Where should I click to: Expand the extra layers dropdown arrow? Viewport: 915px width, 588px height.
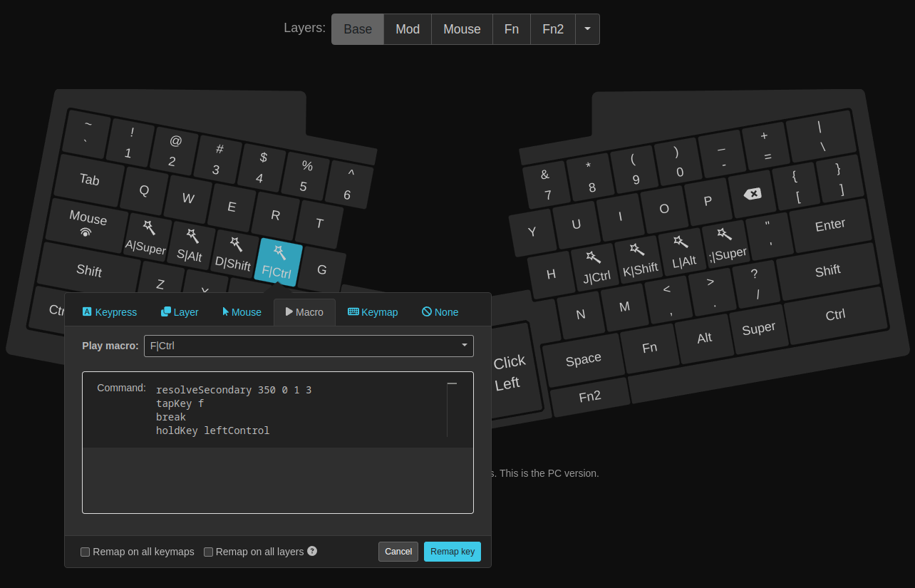(x=587, y=29)
